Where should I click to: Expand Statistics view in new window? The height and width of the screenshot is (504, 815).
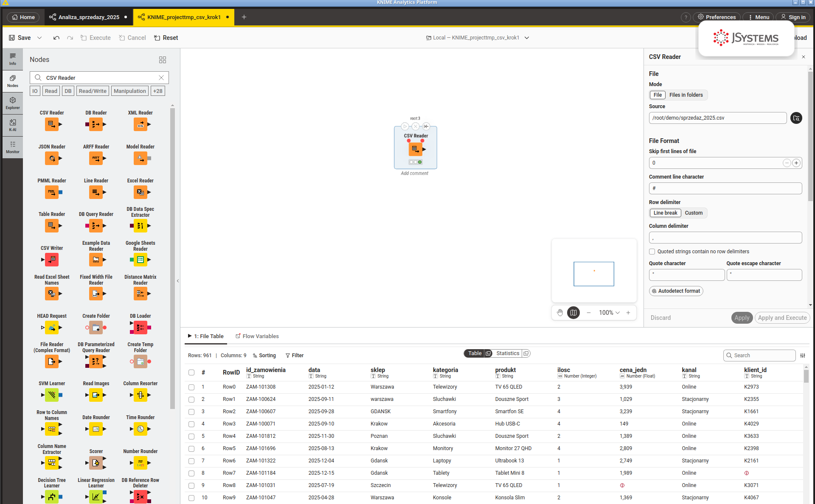click(x=526, y=353)
